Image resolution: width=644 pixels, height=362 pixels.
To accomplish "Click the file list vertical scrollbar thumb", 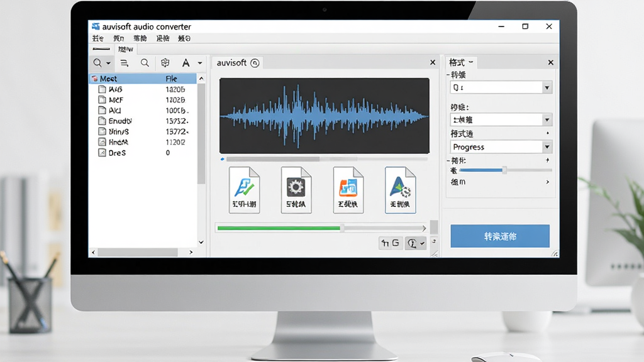I will [201, 134].
